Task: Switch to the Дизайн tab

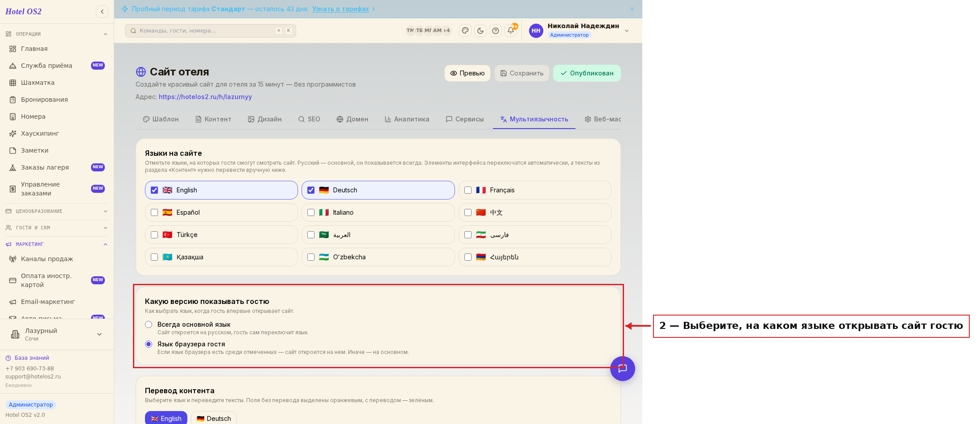Action: (265, 119)
